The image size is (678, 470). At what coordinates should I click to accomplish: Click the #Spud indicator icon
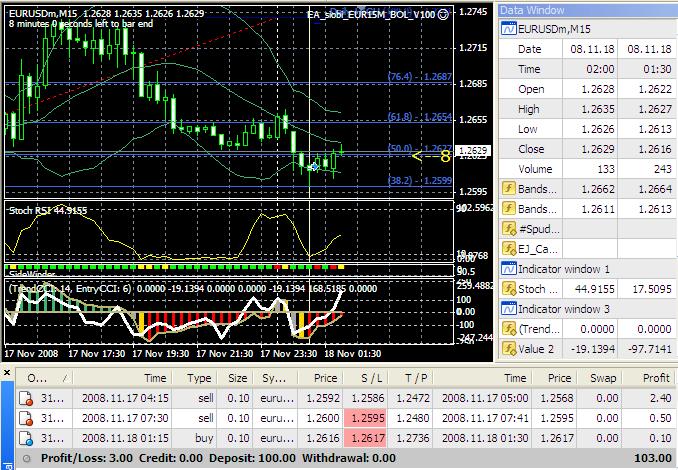pos(509,228)
